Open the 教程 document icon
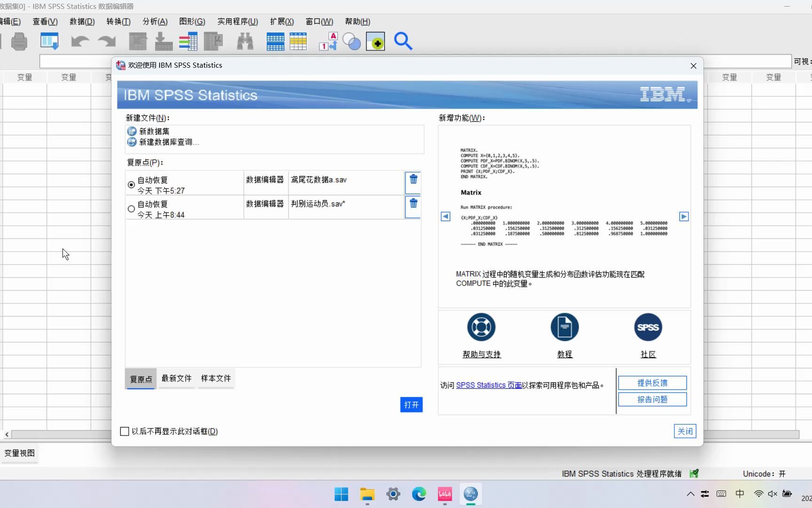Image resolution: width=812 pixels, height=508 pixels. (564, 327)
